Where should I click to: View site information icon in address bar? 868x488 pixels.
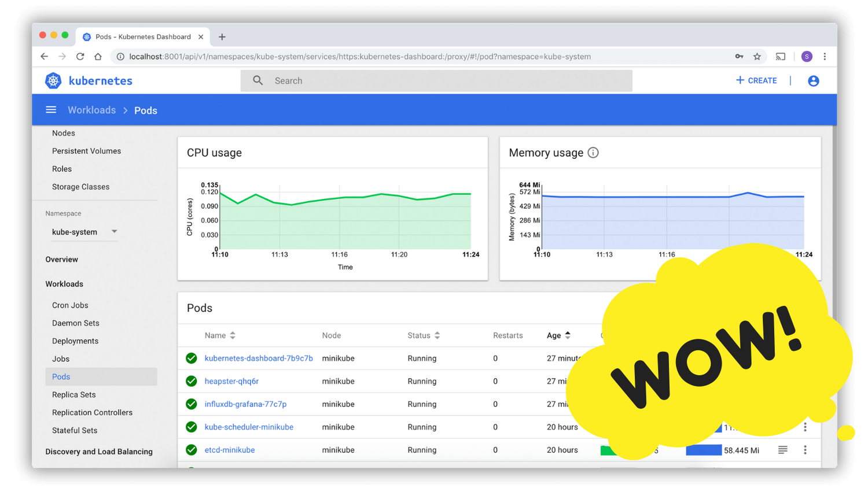(x=120, y=57)
